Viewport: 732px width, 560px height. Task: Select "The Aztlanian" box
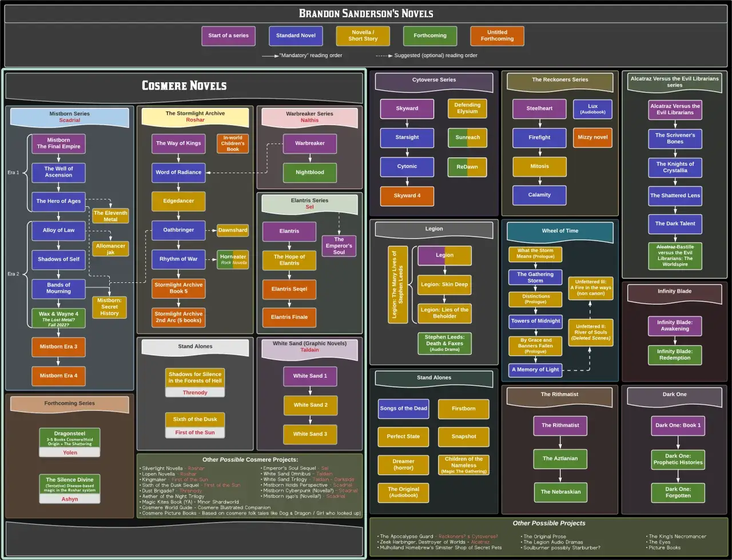coord(560,458)
